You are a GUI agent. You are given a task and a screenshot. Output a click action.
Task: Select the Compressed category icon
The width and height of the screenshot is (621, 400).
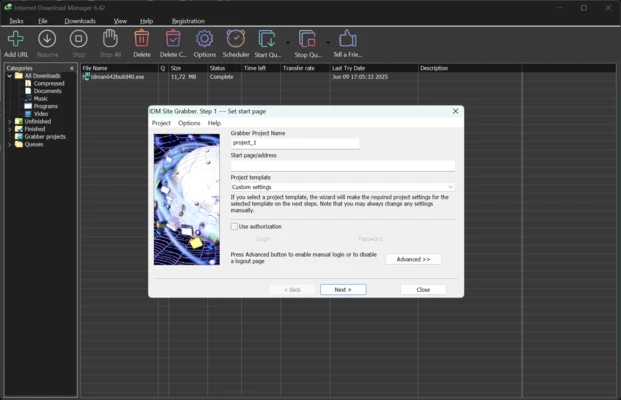[x=28, y=83]
